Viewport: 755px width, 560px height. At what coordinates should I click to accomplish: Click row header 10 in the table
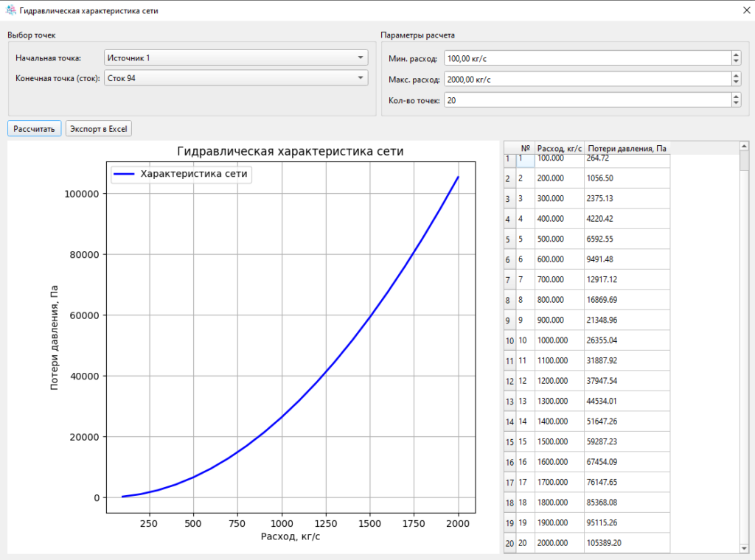click(510, 340)
